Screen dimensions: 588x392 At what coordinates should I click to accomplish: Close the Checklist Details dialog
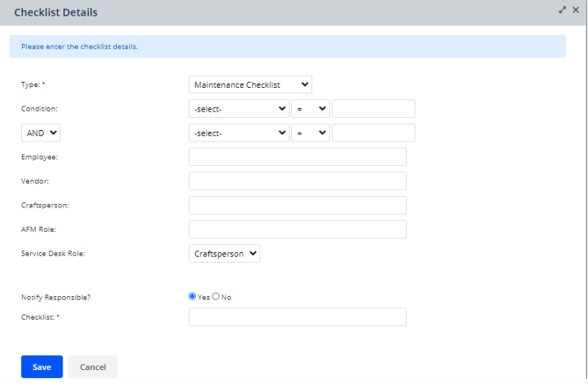pos(576,10)
